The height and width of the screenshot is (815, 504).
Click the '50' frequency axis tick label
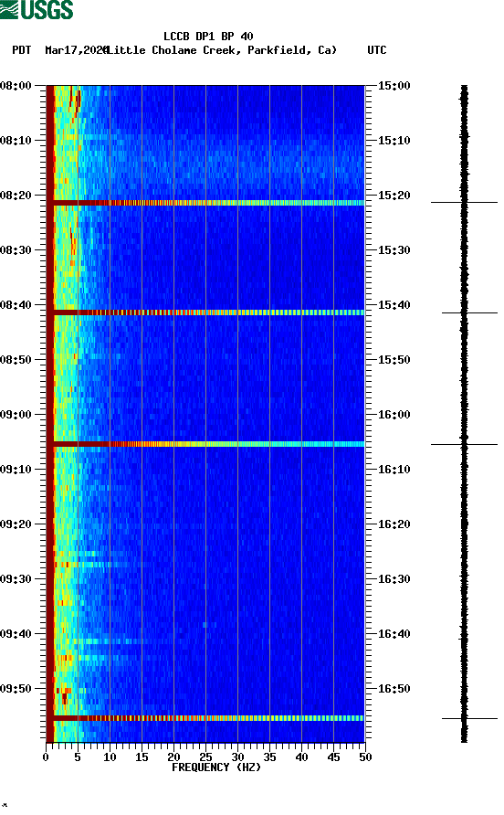tap(365, 757)
